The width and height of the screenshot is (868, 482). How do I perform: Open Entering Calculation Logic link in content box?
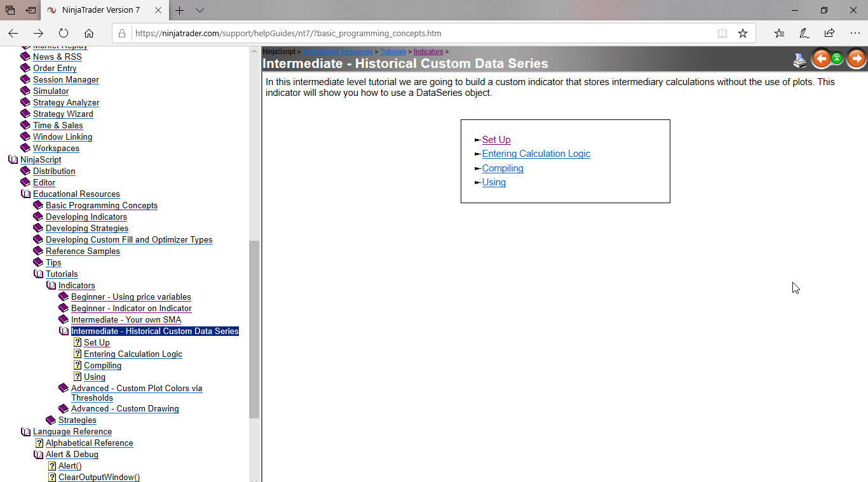coord(536,154)
